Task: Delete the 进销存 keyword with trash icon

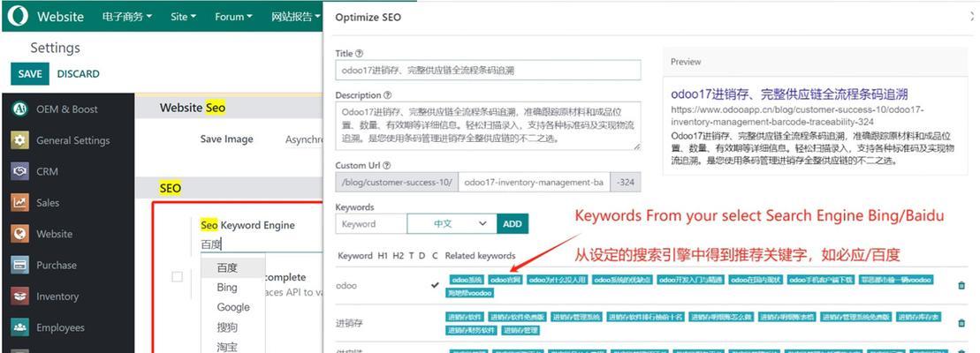Action: click(961, 323)
